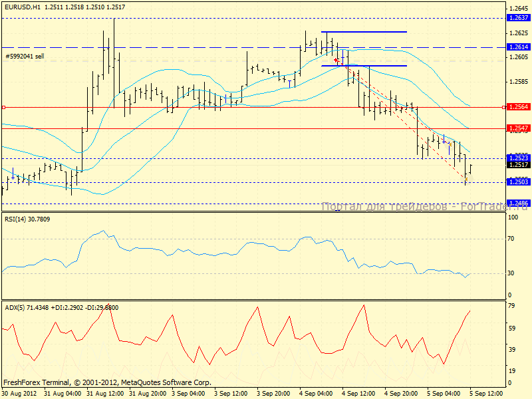Click the #5992041 sell order label
The height and width of the screenshot is (399, 532).
click(25, 57)
